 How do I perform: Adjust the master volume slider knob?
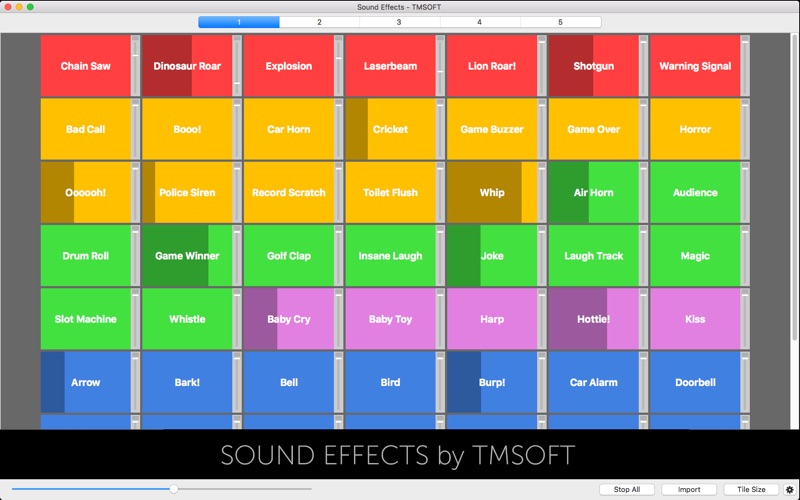coord(173,489)
